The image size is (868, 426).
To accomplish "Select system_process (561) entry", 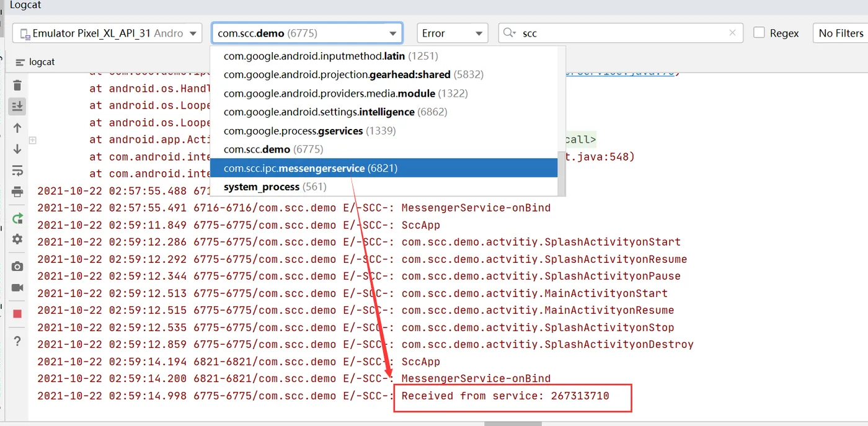I will point(383,187).
